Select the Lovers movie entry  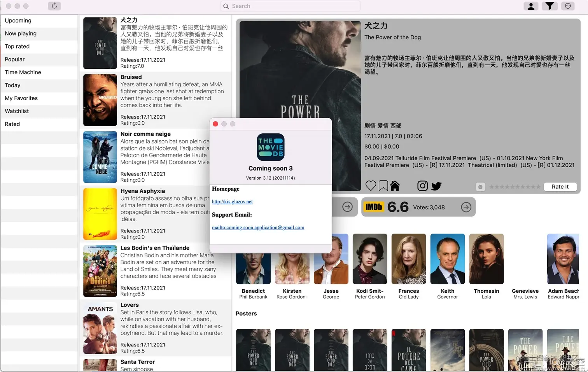tap(156, 328)
